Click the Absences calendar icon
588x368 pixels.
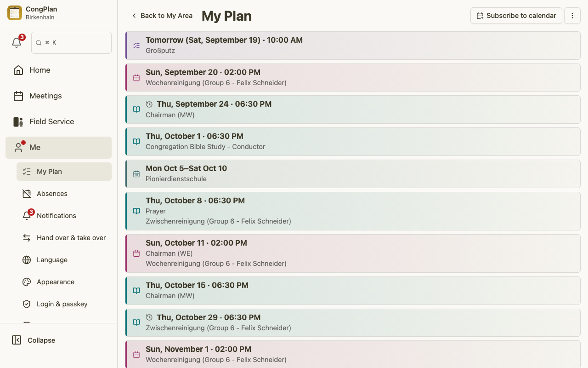[27, 194]
